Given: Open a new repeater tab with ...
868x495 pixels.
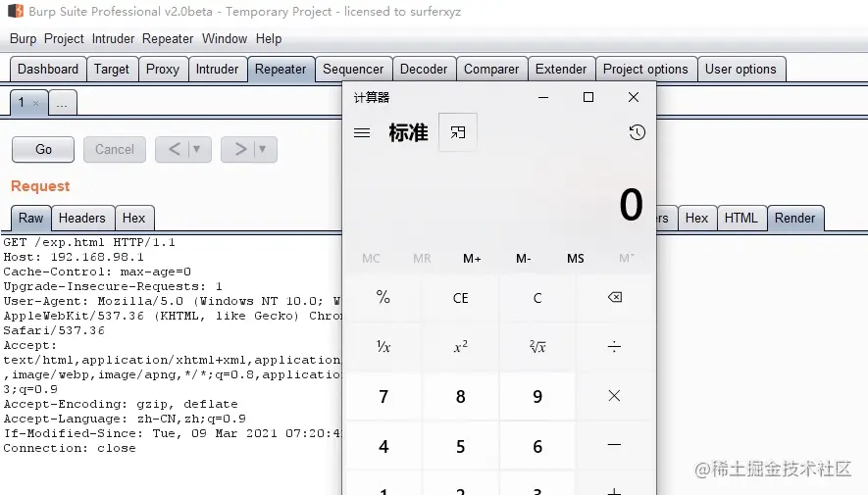Looking at the screenshot, I should click(62, 103).
